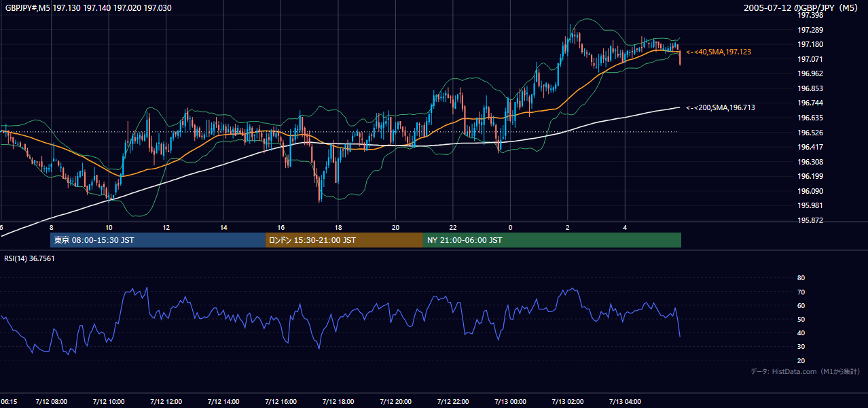Click the bottom time label 7/12 22:00

pos(453,402)
